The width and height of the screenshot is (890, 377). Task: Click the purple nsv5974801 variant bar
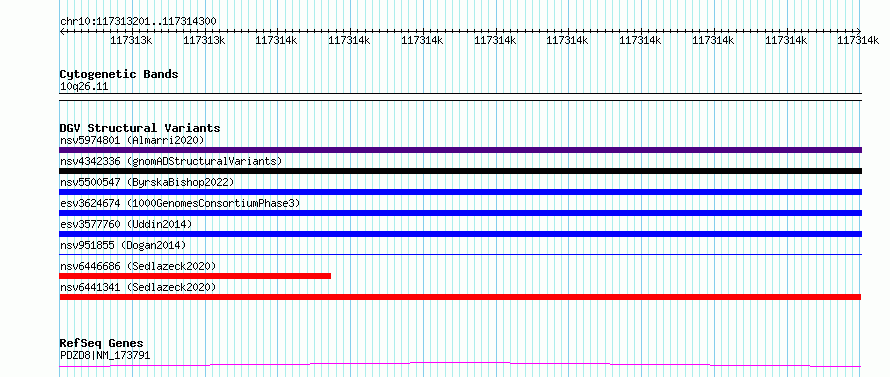pyautogui.click(x=460, y=150)
